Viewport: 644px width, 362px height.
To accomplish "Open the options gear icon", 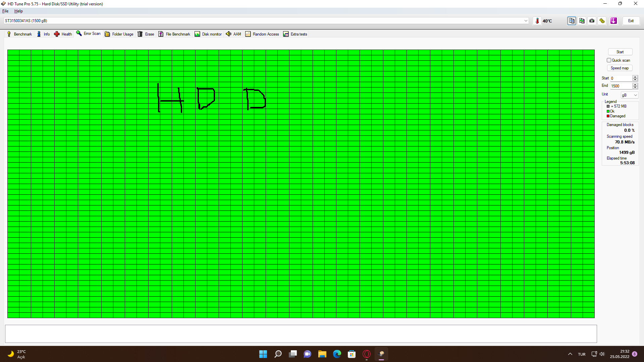I will tap(602, 21).
